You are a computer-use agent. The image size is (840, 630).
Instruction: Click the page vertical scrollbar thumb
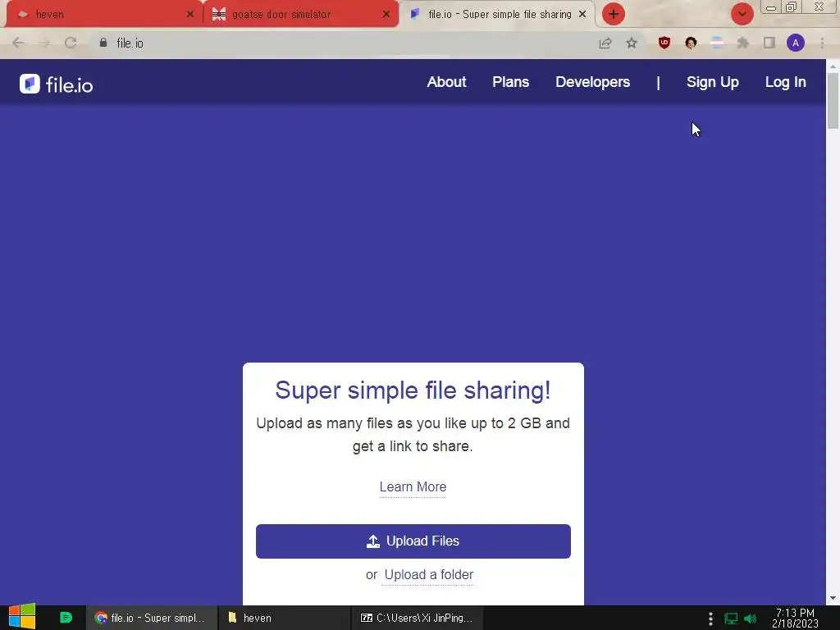tap(833, 100)
